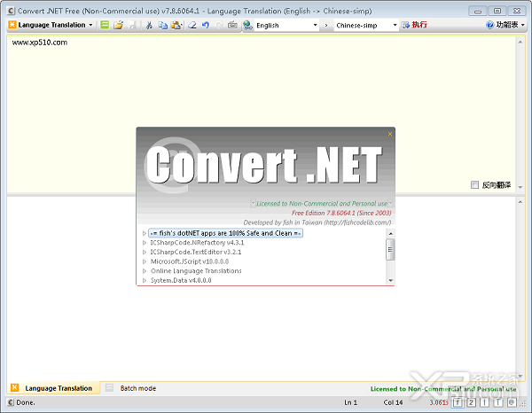
Task: Expand System.Data v4.0.0.0 node
Action: pos(145,280)
